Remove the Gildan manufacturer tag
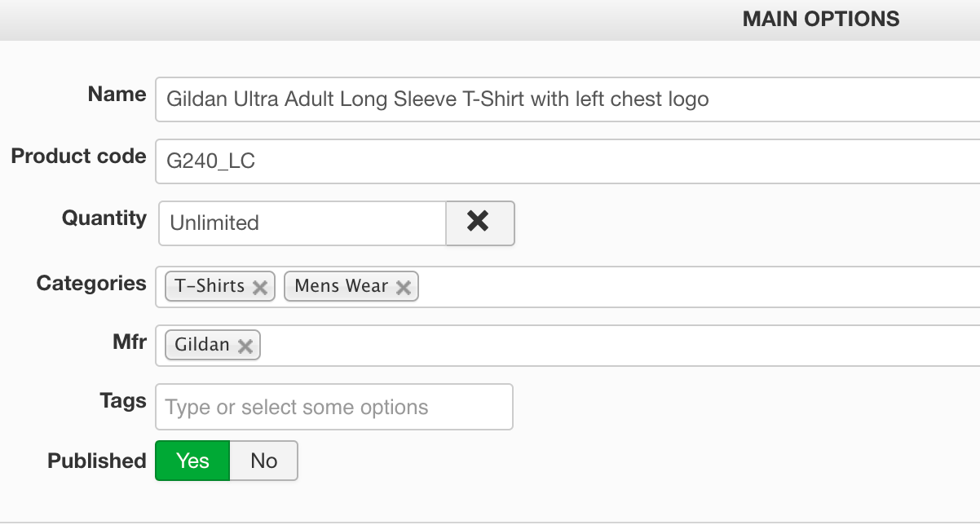The height and width of the screenshot is (525, 980). [245, 346]
